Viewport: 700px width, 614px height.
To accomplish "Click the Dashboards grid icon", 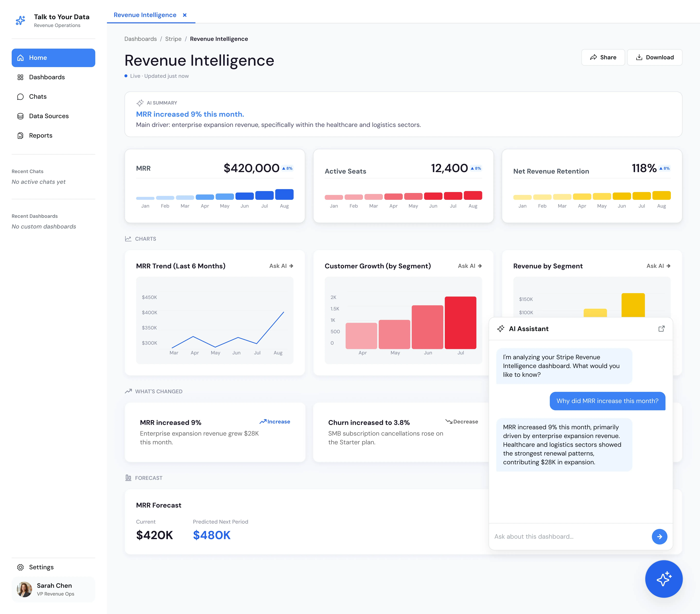I will coord(21,77).
